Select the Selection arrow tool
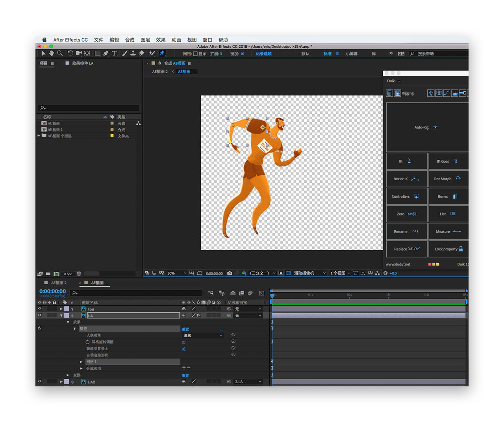Screen dimensions: 504x423 pos(43,53)
